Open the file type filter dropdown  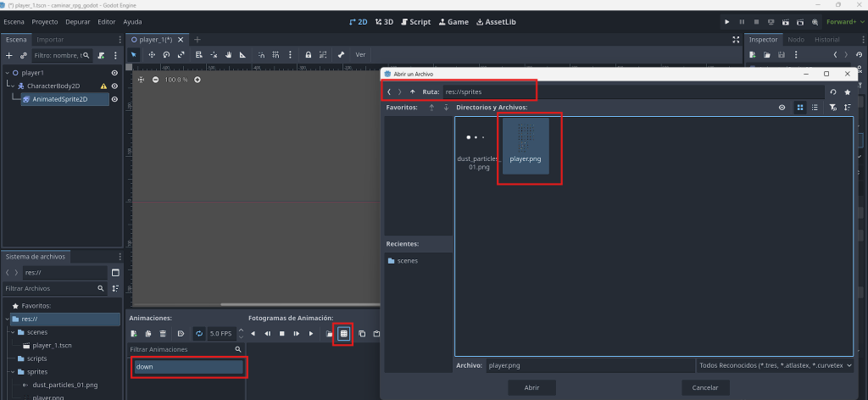coord(773,365)
